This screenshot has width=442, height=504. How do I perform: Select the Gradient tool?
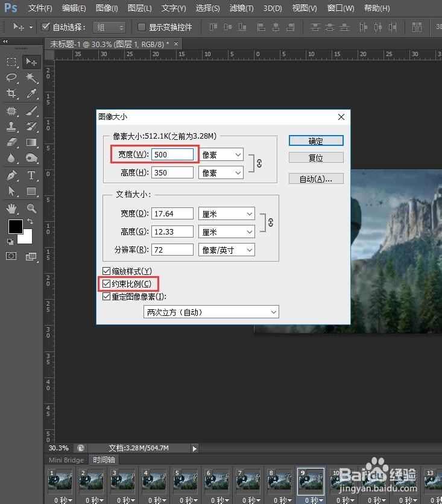click(31, 142)
